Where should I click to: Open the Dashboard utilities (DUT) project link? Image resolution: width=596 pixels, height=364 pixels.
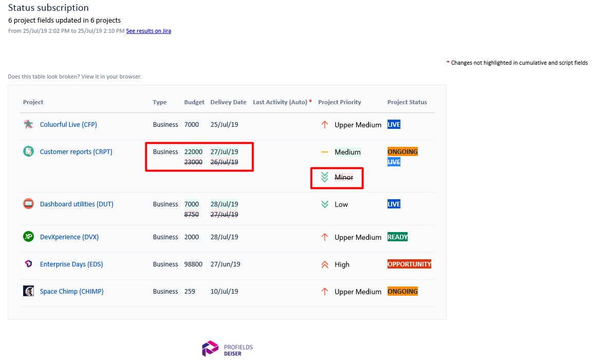click(x=77, y=204)
